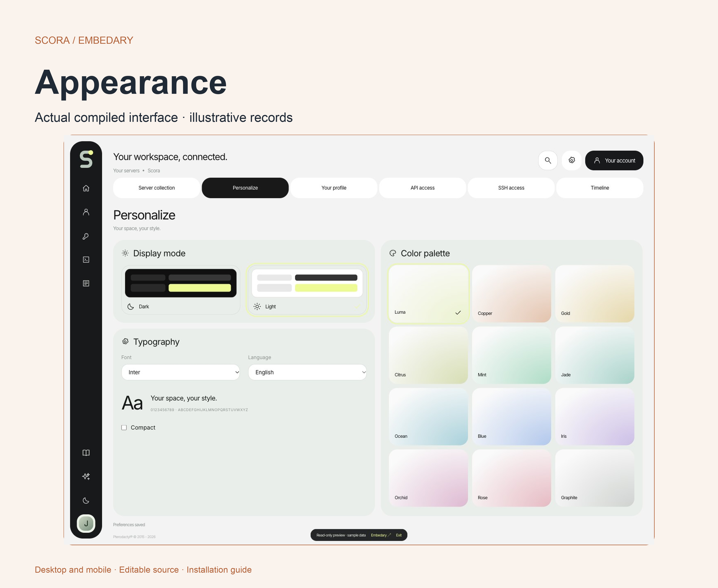718x588 pixels.
Task: Open the API access tab
Action: pos(422,188)
